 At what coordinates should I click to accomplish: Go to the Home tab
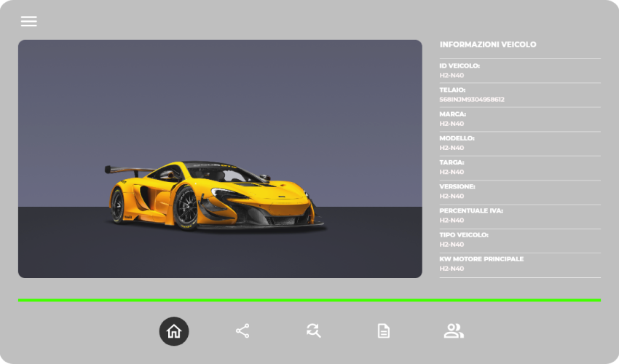pos(174,331)
